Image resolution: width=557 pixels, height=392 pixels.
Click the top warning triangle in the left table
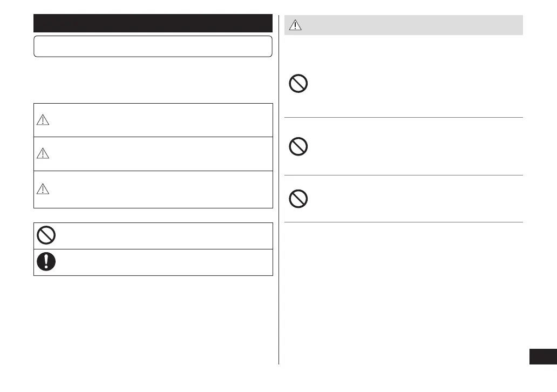pos(44,121)
